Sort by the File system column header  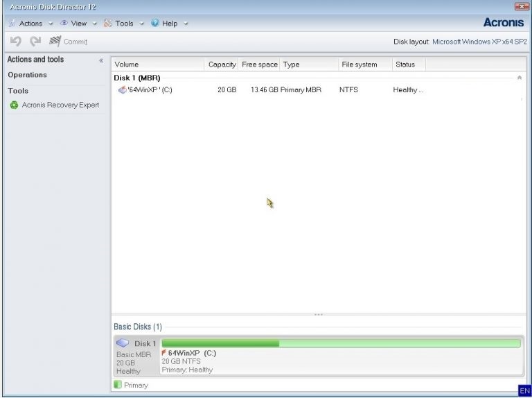(x=366, y=64)
